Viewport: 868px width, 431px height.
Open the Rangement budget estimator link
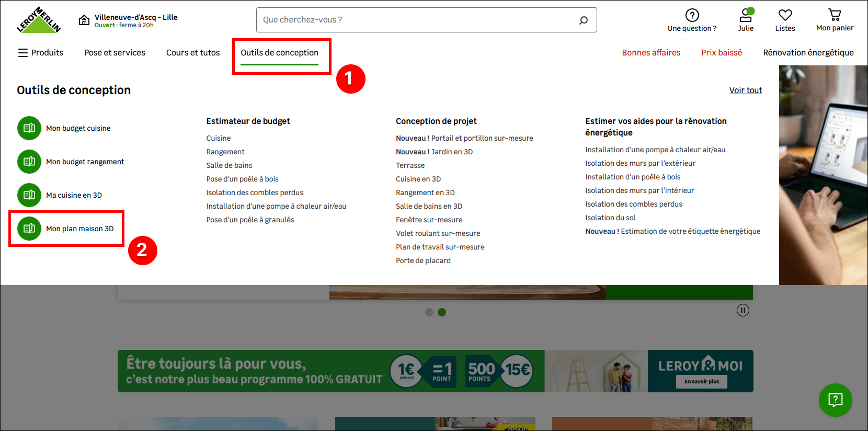coord(225,152)
